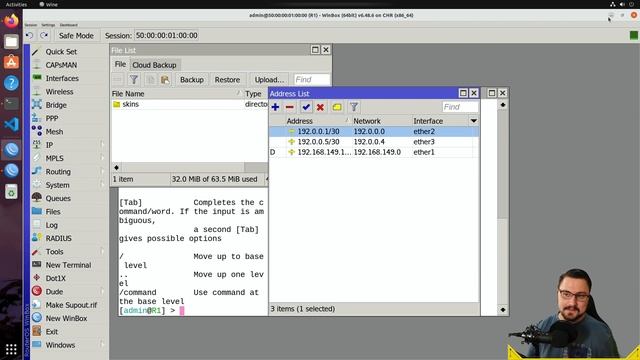The height and width of the screenshot is (360, 640).
Task: Open CAPsMAN from the sidebar
Action: 61,65
